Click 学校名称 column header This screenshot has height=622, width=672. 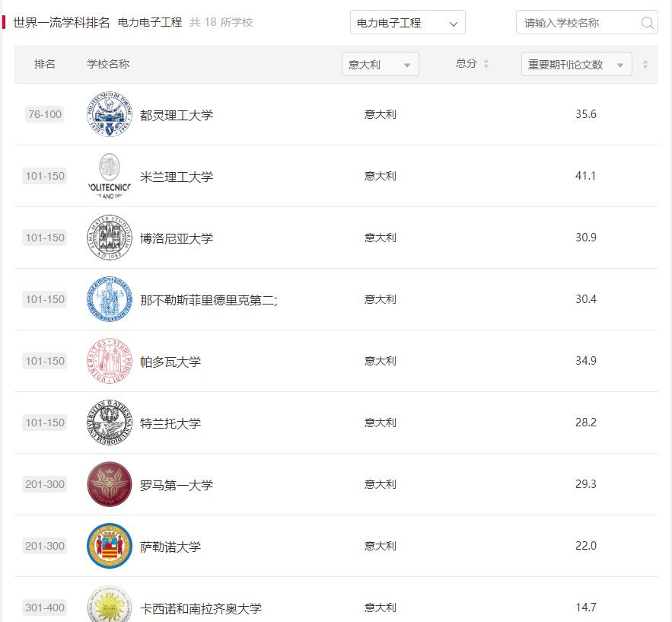click(108, 64)
